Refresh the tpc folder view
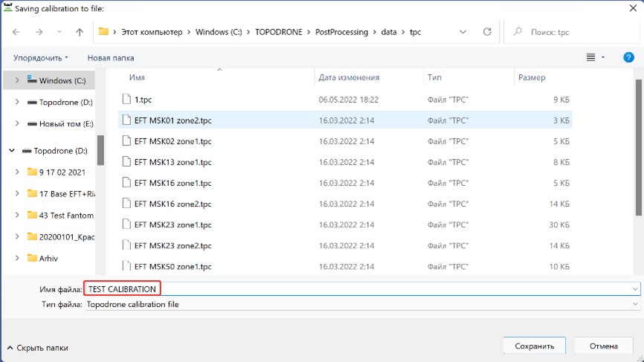 [487, 32]
